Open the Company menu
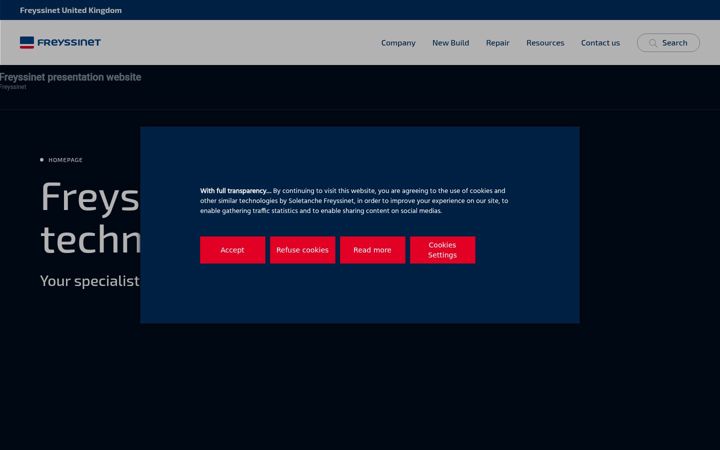This screenshot has width=720, height=450. [x=398, y=43]
